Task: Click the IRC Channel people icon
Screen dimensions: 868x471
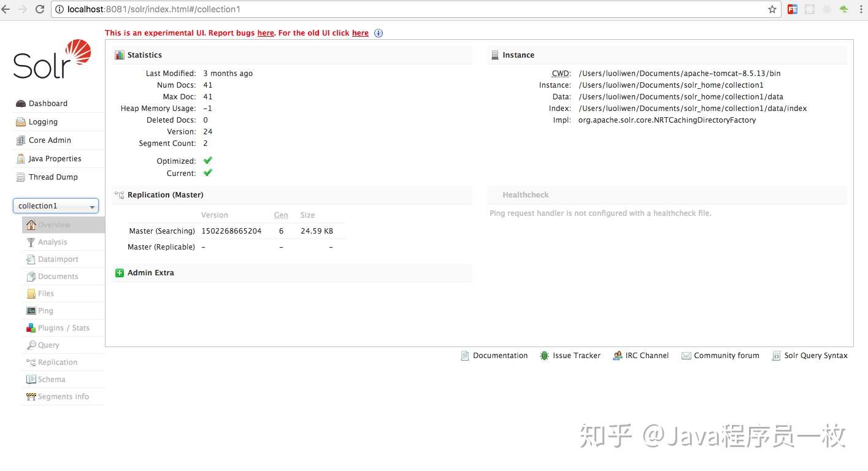Action: pos(618,356)
